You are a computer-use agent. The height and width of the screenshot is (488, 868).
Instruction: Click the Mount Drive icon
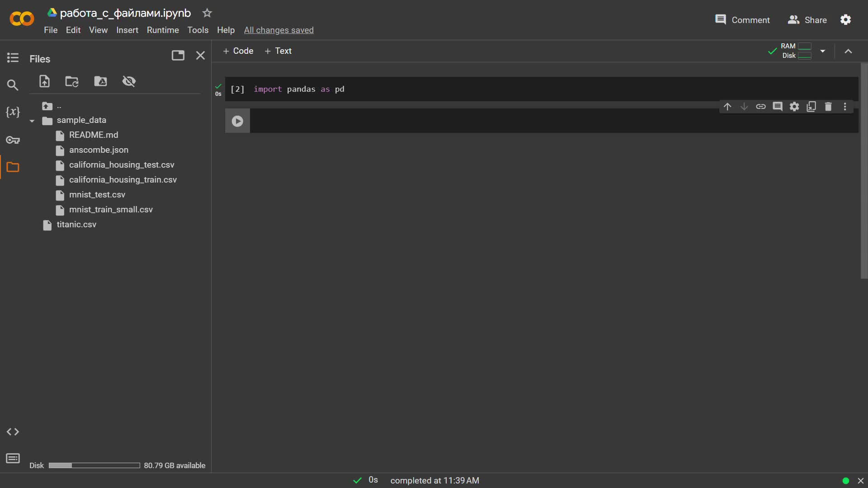(100, 81)
